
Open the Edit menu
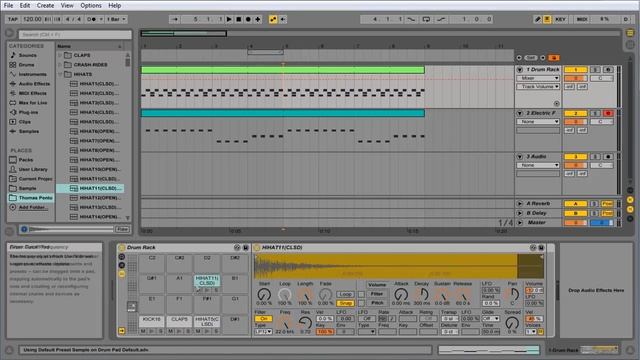click(25, 5)
